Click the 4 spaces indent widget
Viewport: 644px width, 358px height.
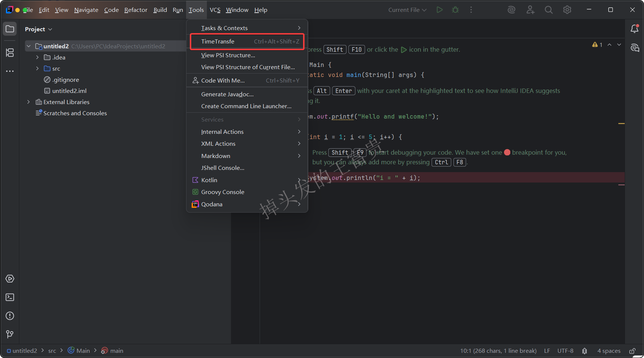(x=609, y=351)
